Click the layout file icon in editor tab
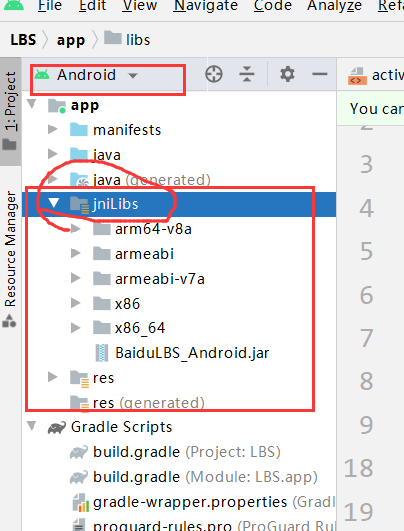404x531 pixels. (x=357, y=76)
